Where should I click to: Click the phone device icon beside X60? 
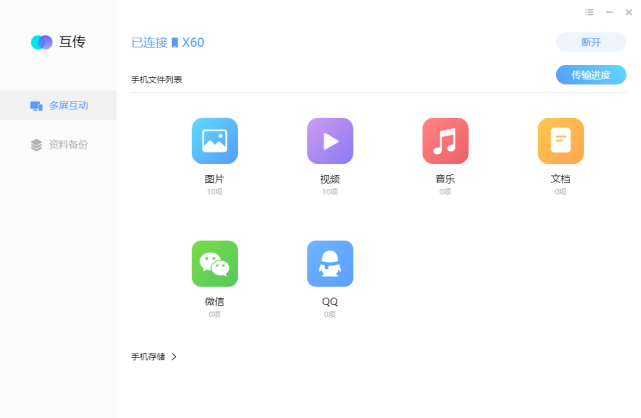pyautogui.click(x=175, y=42)
